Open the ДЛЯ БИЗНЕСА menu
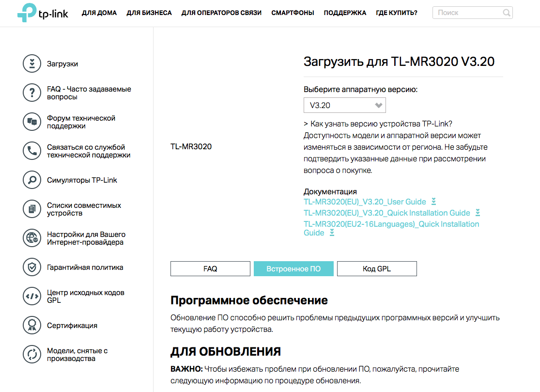The height and width of the screenshot is (392, 540). (x=149, y=13)
